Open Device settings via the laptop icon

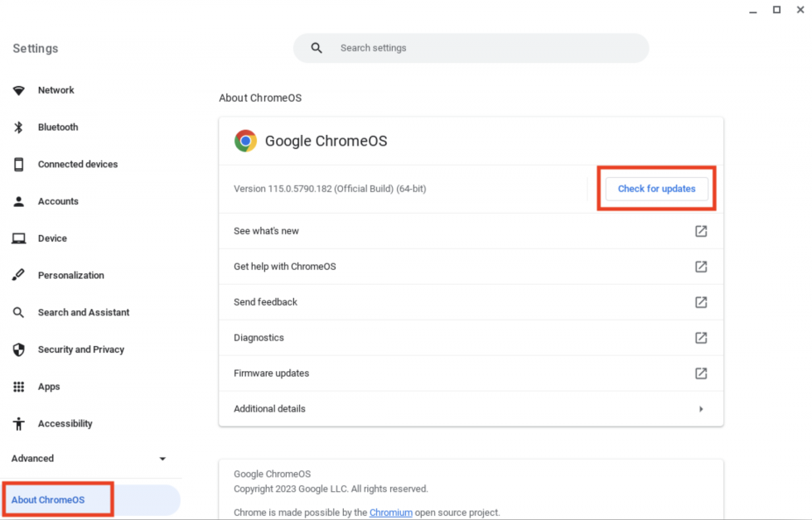[x=18, y=238]
